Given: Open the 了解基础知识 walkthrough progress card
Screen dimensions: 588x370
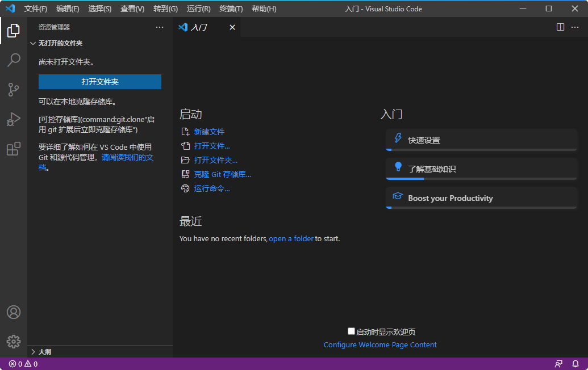Looking at the screenshot, I should 481,169.
